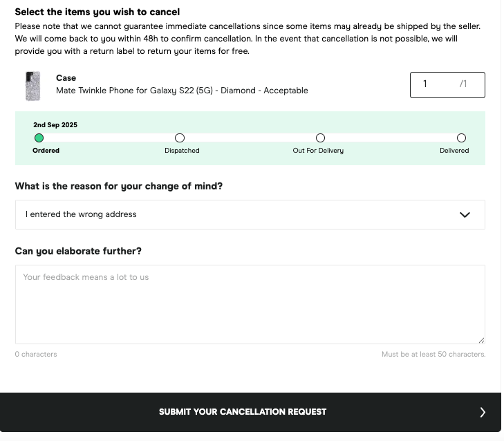Grab the text area resize handle
The height and width of the screenshot is (441, 504).
[481, 340]
